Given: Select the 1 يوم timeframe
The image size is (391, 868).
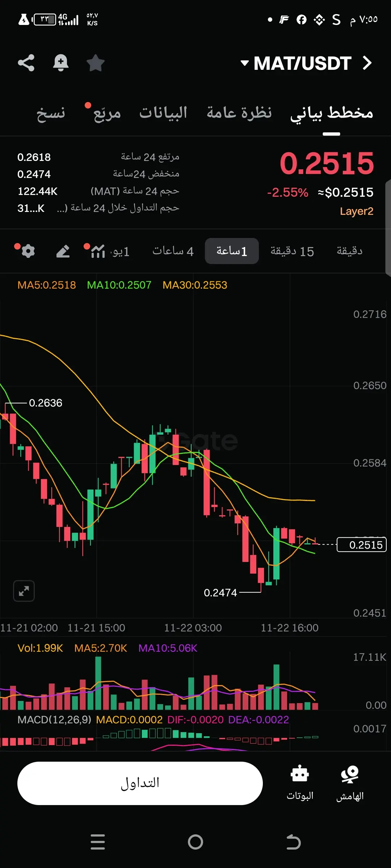Looking at the screenshot, I should click(120, 251).
